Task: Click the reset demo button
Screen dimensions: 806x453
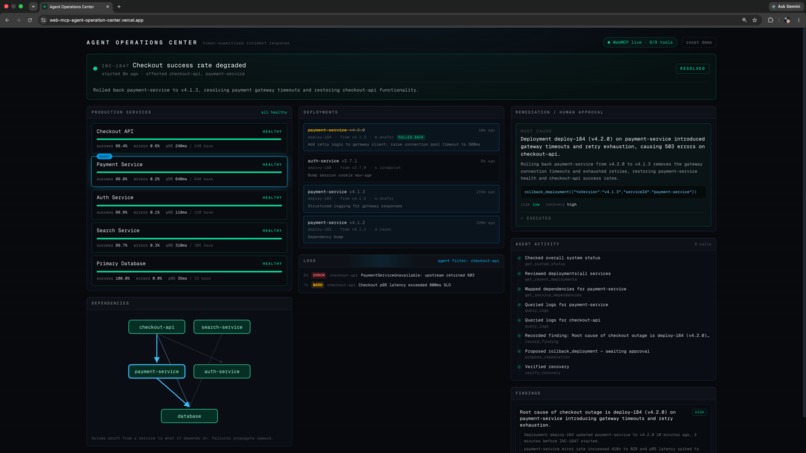Action: (x=699, y=42)
